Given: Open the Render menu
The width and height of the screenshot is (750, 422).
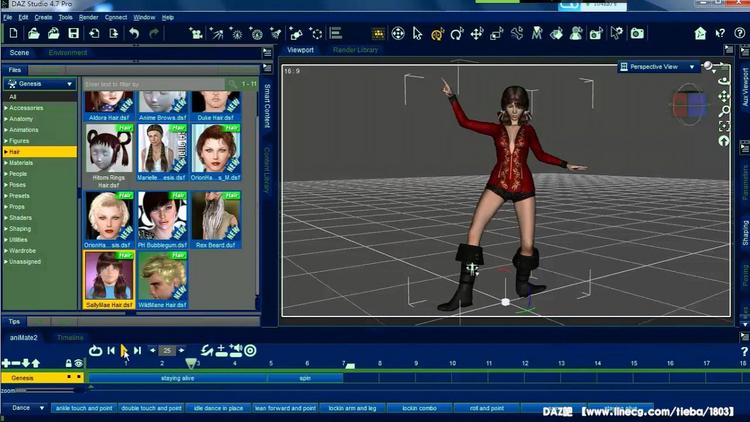Looking at the screenshot, I should point(88,17).
